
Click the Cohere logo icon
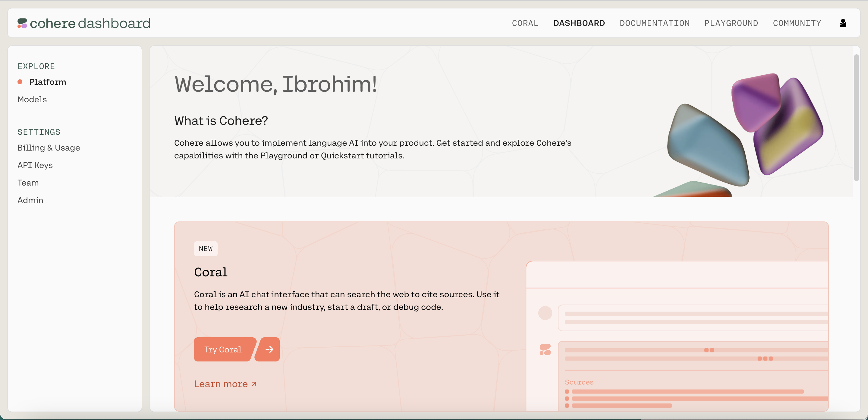tap(22, 23)
